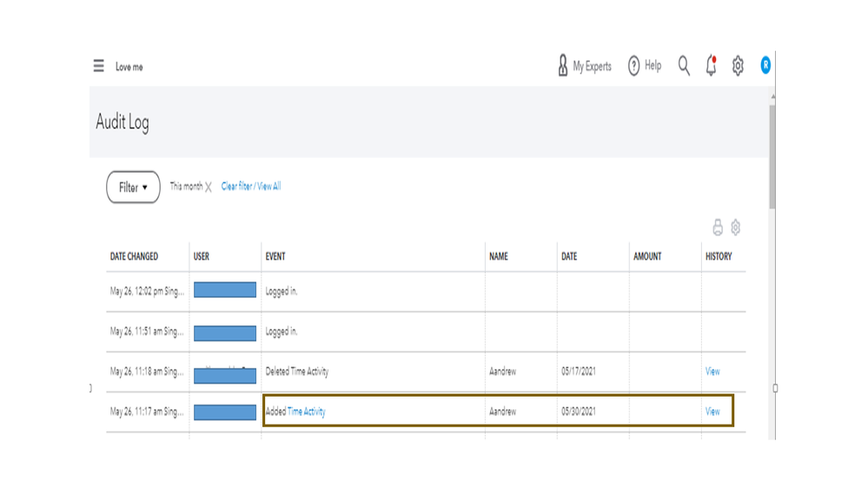Open table column settings gear
This screenshot has height=488, width=868.
[x=736, y=228]
